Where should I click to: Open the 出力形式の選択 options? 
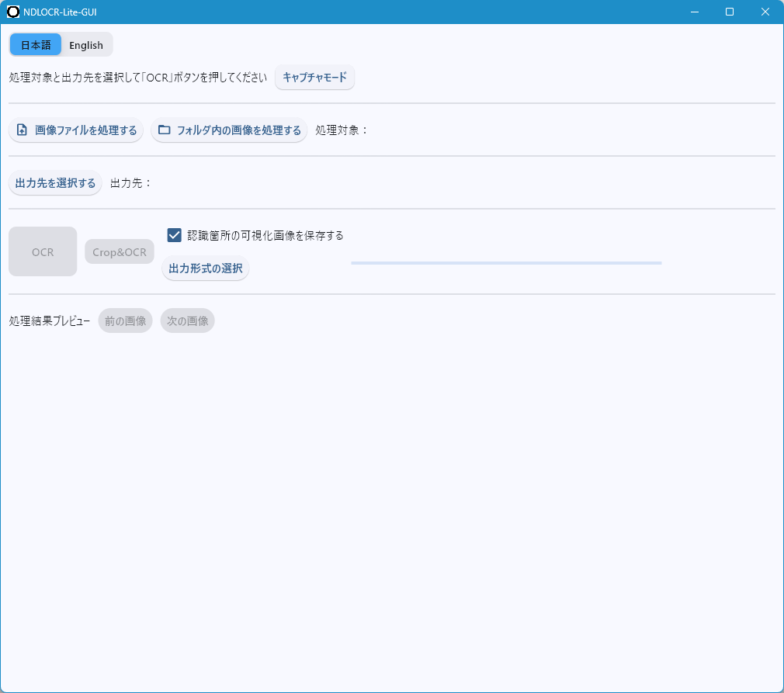click(206, 269)
